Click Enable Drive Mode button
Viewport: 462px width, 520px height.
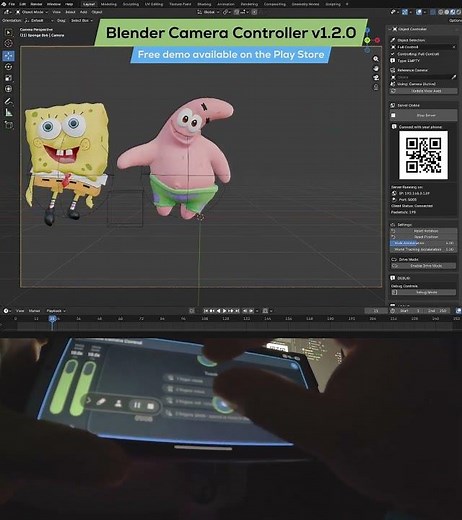coord(423,266)
